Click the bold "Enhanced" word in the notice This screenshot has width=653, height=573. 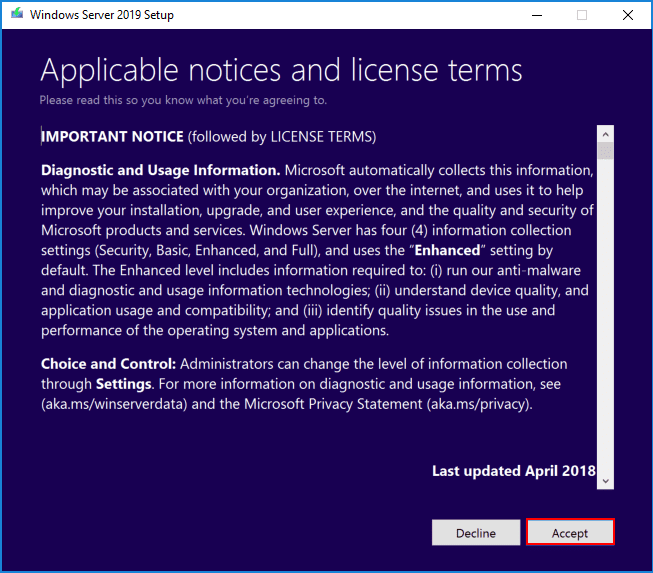447,250
